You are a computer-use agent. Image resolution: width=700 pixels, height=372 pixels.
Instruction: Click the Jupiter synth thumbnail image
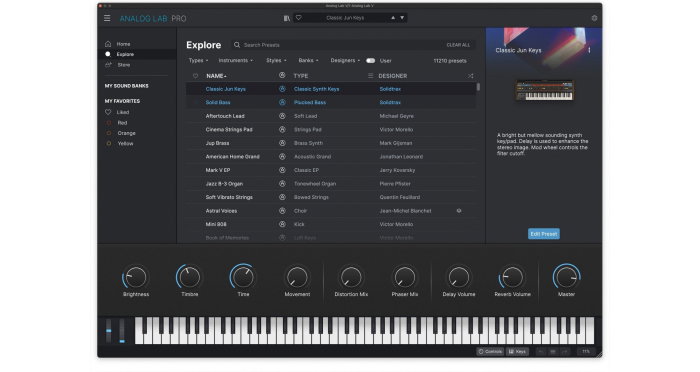(544, 90)
